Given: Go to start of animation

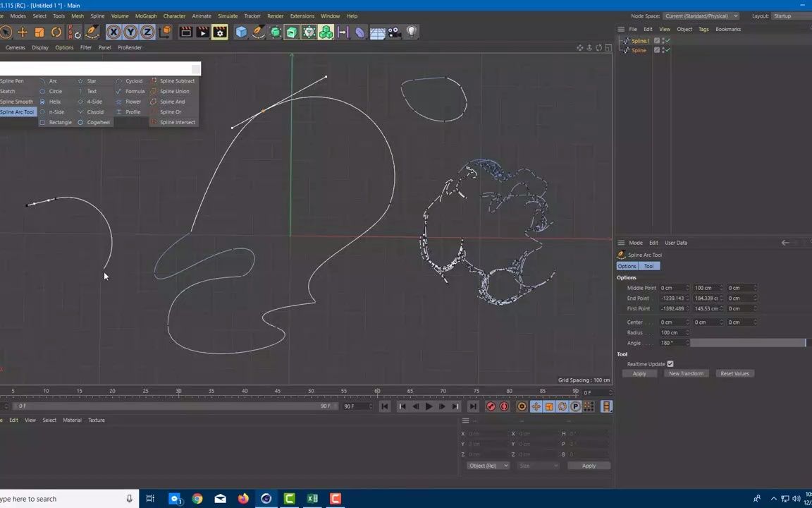Looking at the screenshot, I should (385, 407).
